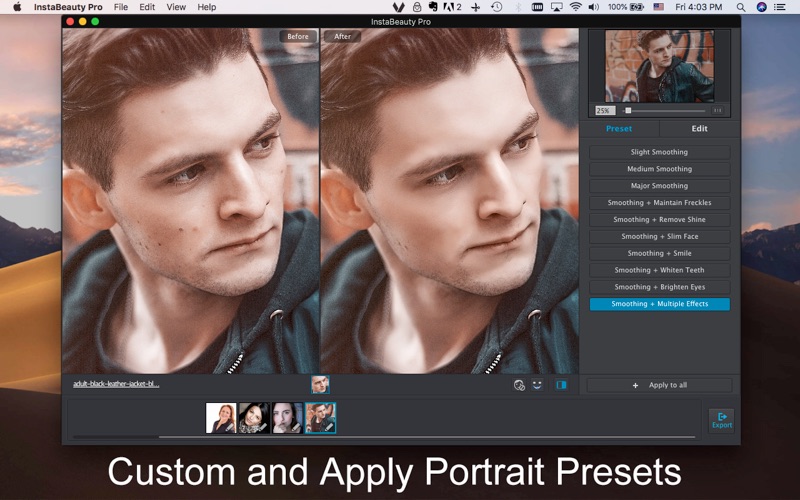The image size is (800, 500).
Task: Apply the Smoothing + Slim Face preset
Action: (x=659, y=236)
